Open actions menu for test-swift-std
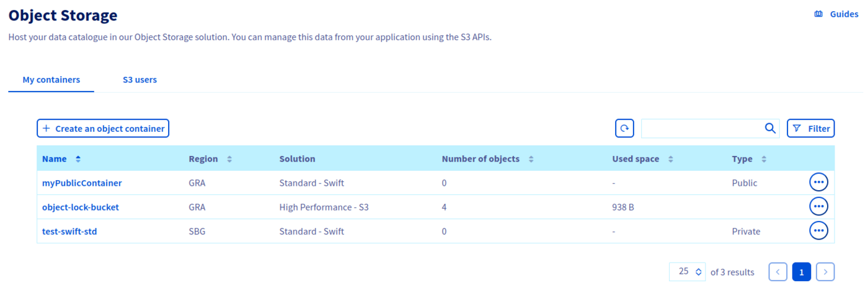 click(818, 231)
